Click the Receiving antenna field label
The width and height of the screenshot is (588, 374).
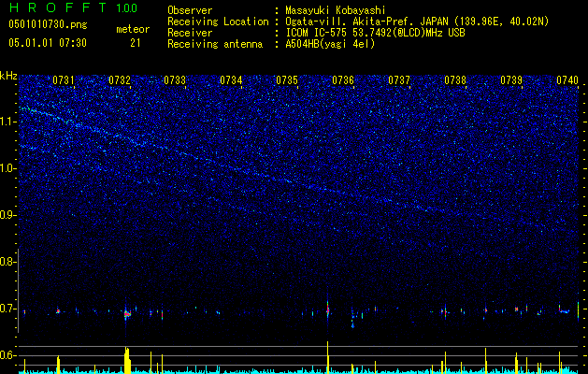coord(215,44)
